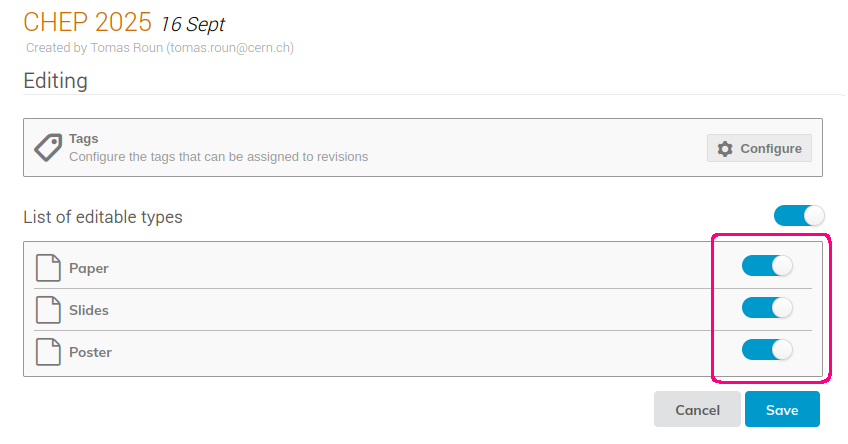
Task: Cancel the editing changes
Action: pos(697,409)
